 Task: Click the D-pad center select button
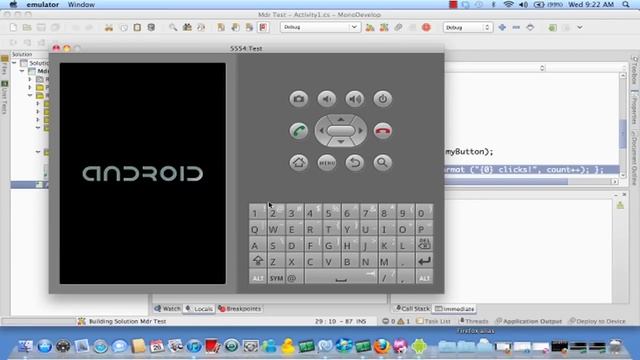tap(341, 131)
